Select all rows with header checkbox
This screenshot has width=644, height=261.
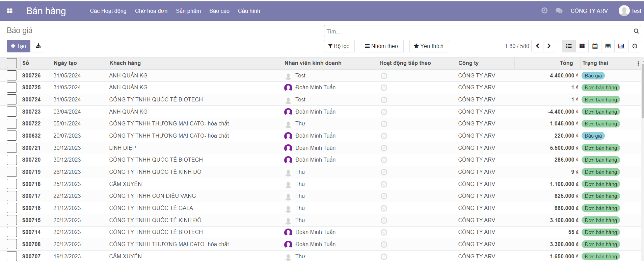(x=12, y=63)
